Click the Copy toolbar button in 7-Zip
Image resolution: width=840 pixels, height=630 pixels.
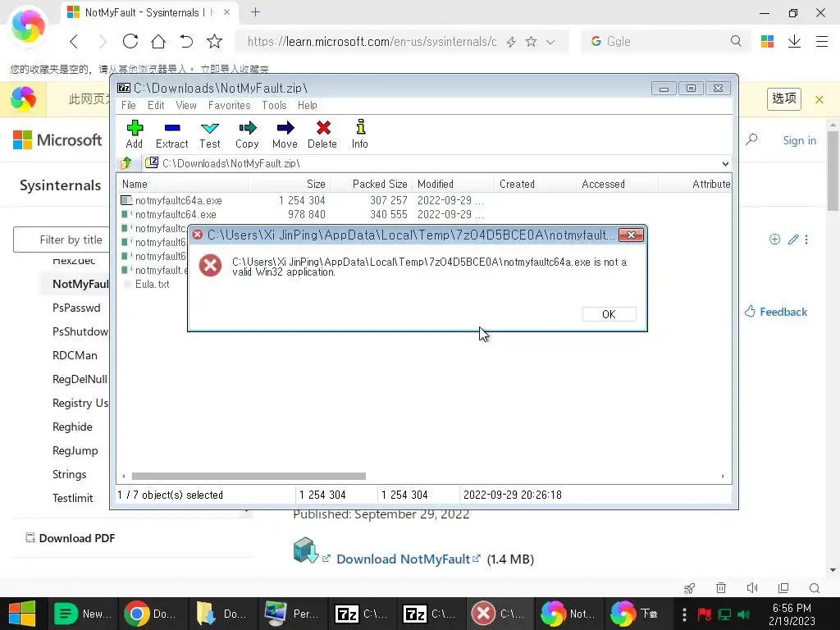247,135
